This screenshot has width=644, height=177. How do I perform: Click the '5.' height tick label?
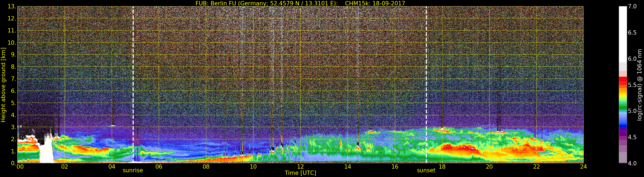click(13, 103)
